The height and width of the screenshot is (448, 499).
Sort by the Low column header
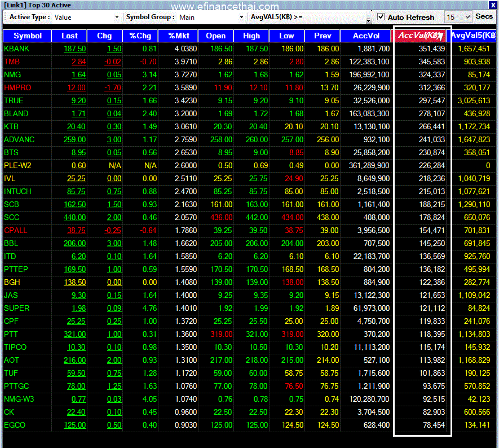click(x=287, y=36)
